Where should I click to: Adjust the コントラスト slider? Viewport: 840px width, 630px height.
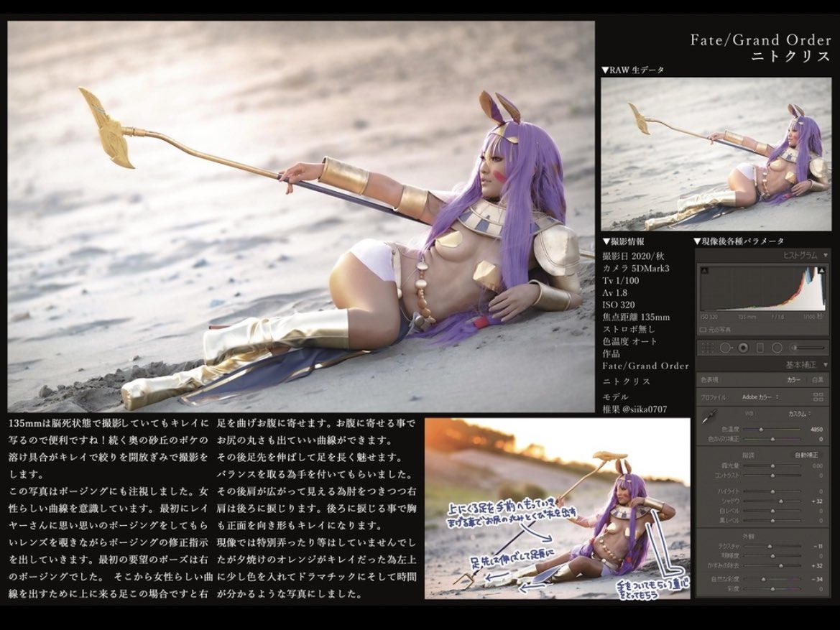click(x=772, y=475)
